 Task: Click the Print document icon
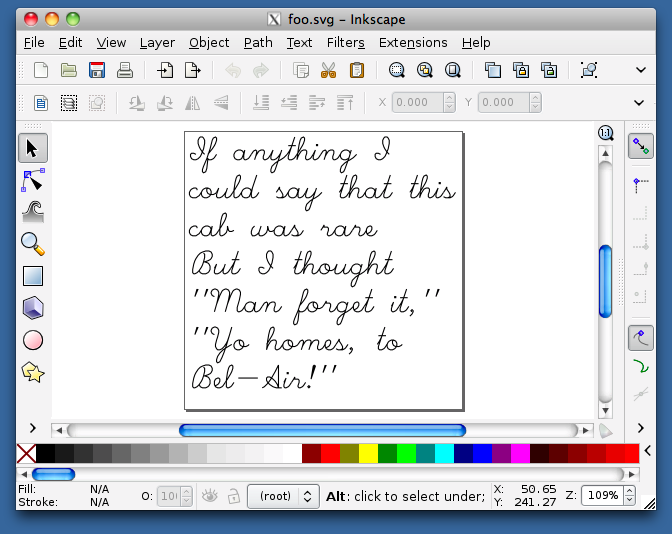click(x=125, y=70)
